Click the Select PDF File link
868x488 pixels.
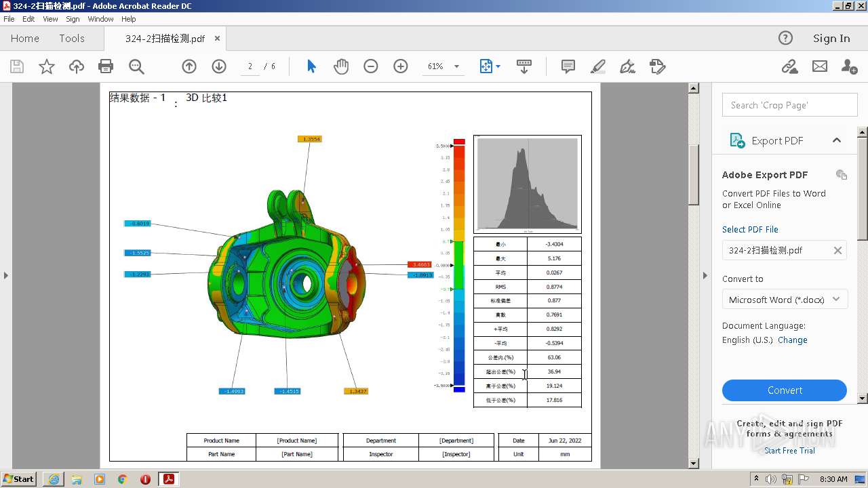(750, 229)
